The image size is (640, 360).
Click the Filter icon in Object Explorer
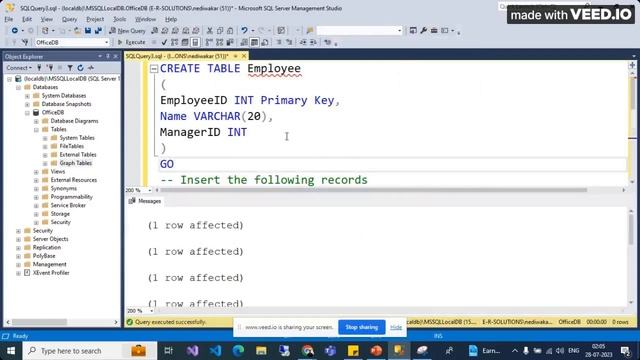tap(70, 68)
